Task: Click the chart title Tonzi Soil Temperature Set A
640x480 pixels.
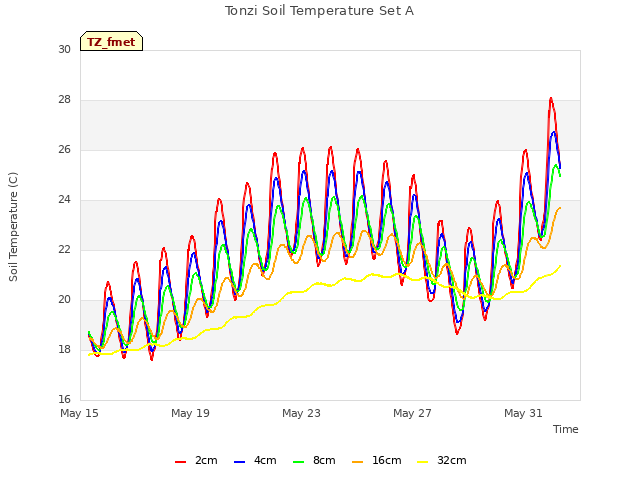Action: pos(319,11)
